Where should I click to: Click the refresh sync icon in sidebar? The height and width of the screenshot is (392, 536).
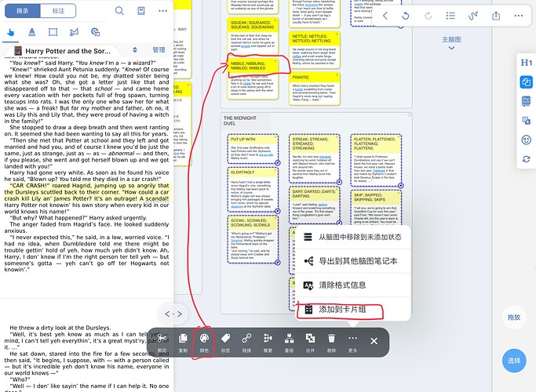pyautogui.click(x=526, y=159)
